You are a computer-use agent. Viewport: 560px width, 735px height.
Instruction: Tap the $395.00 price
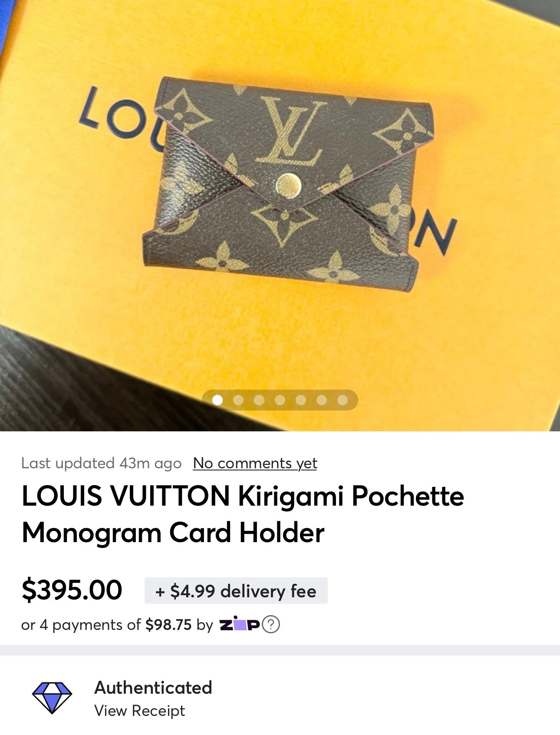point(72,590)
